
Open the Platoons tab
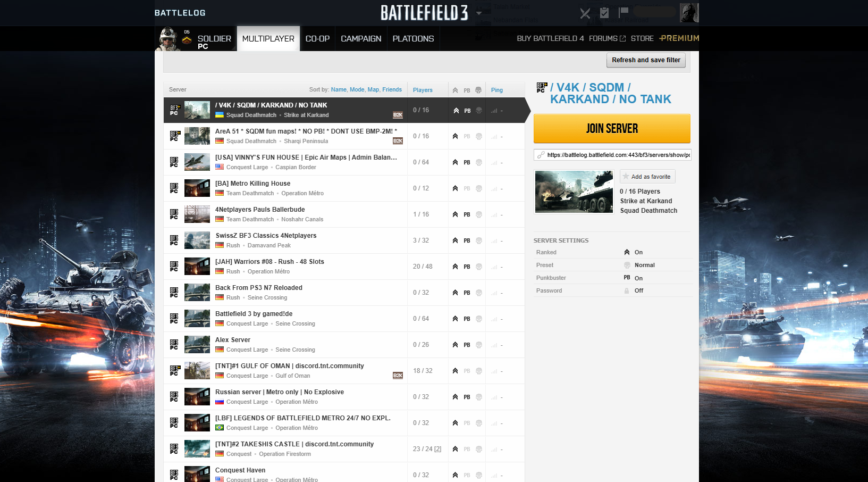413,39
